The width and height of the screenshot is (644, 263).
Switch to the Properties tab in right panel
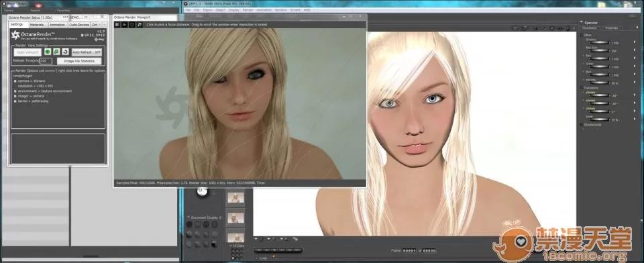pyautogui.click(x=612, y=28)
